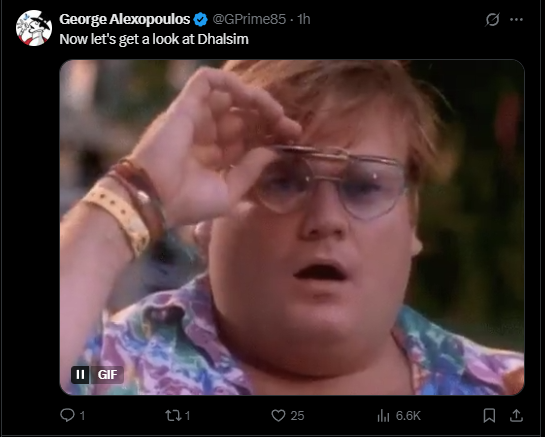Screen dimensions: 545x437
Task: Open the Grok explain icon
Action: coord(492,19)
